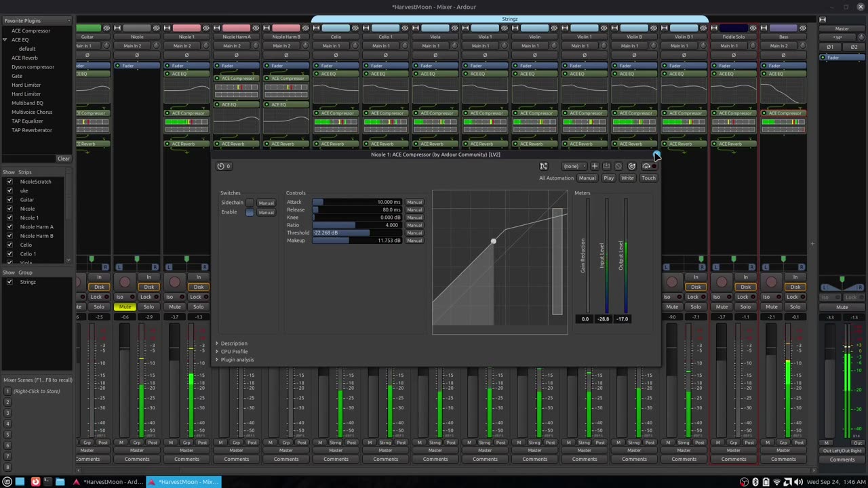Open Attack automation mode dropdown
The image size is (868, 488).
pyautogui.click(x=414, y=202)
